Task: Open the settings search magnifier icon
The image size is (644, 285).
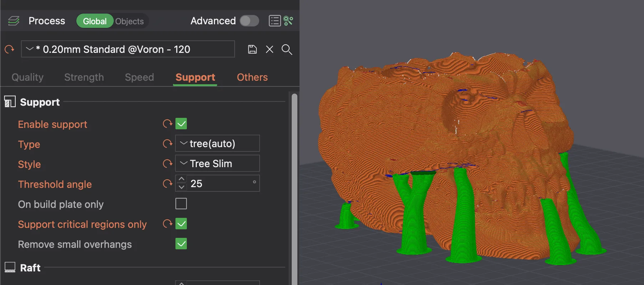Action: pos(287,49)
